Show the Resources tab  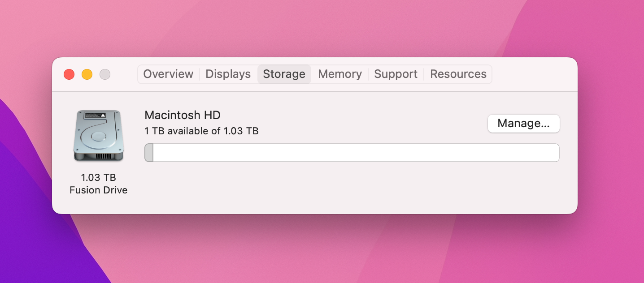458,74
